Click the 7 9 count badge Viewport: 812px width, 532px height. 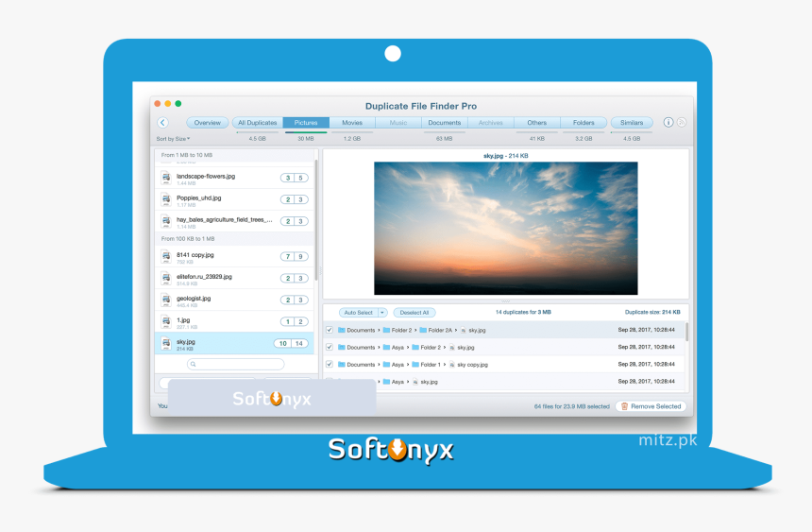(295, 257)
